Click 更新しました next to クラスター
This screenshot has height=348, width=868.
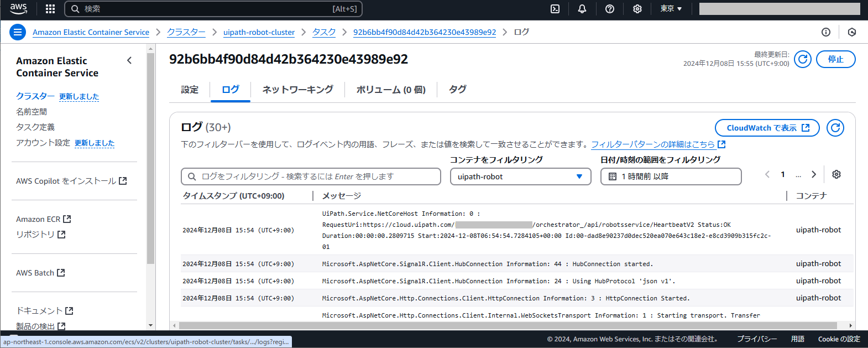coord(79,96)
